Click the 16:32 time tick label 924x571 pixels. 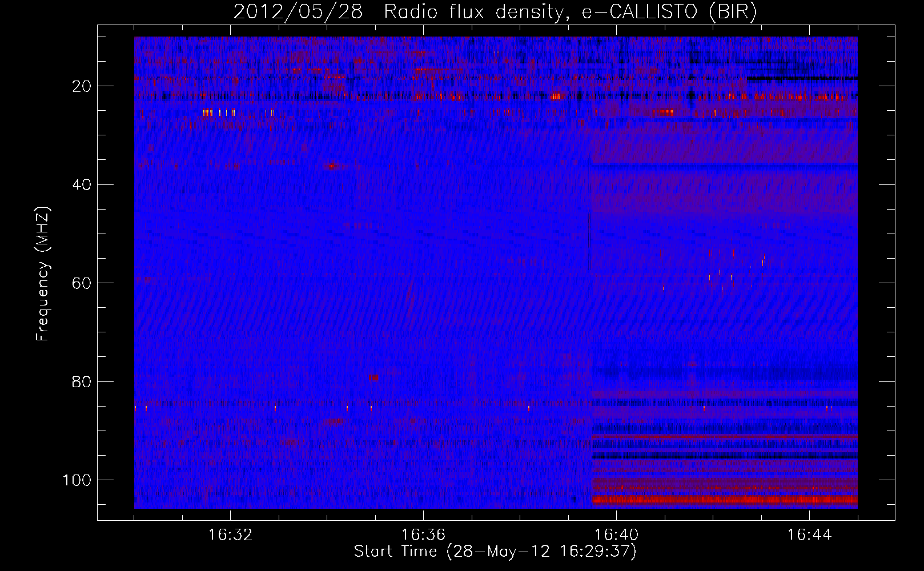[x=230, y=535]
